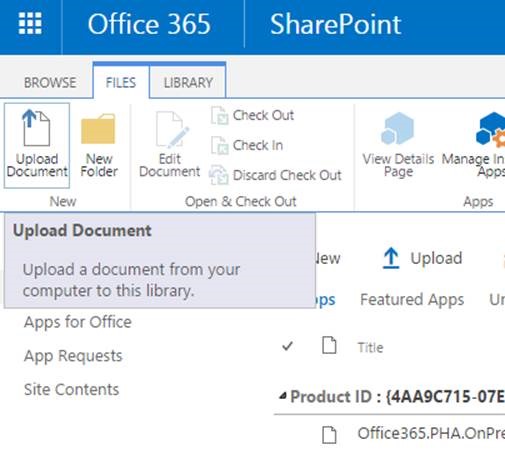This screenshot has width=505, height=475.
Task: Open App Requests in the sidebar
Action: tap(73, 356)
